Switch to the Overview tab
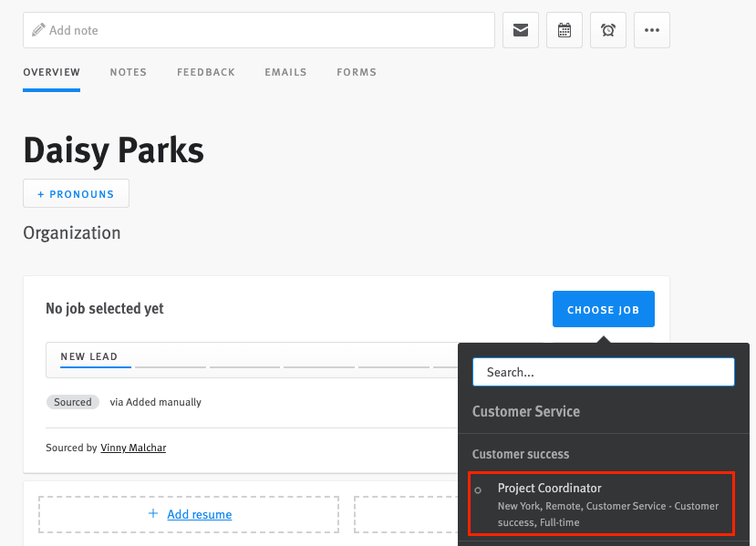Screen dimensions: 756x546 tap(52, 72)
